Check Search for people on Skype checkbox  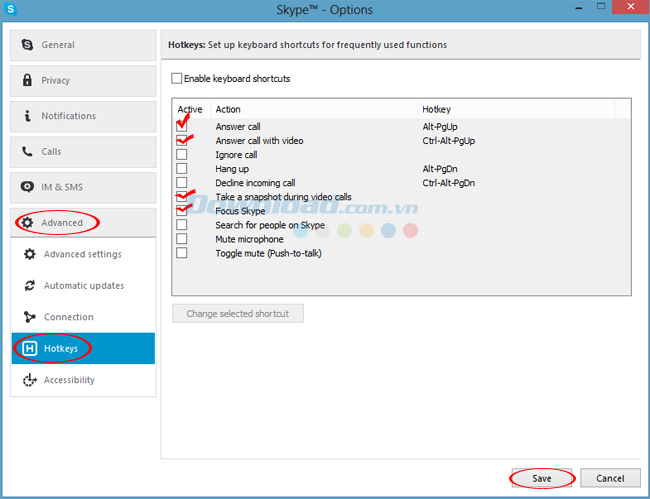pos(182,225)
